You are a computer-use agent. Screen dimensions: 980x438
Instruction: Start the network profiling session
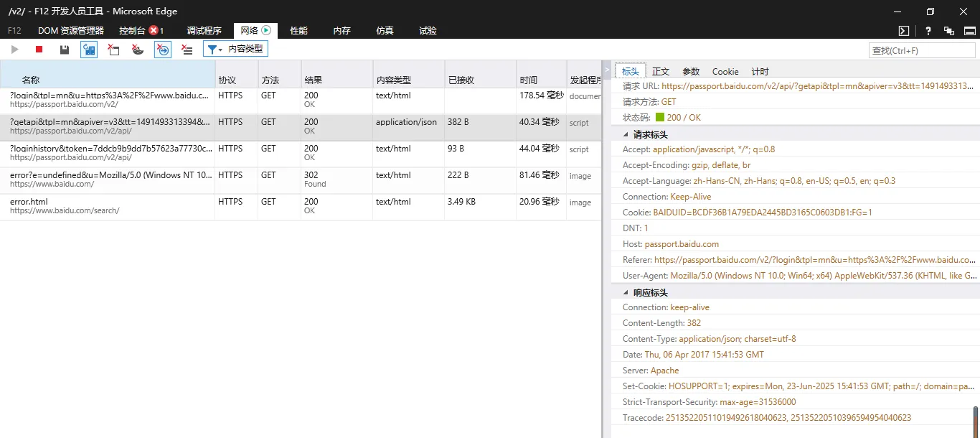click(x=14, y=50)
